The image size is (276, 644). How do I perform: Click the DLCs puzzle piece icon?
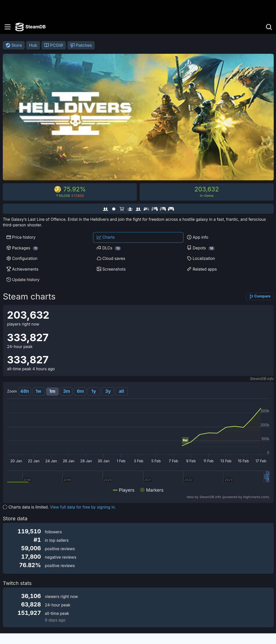[99, 248]
